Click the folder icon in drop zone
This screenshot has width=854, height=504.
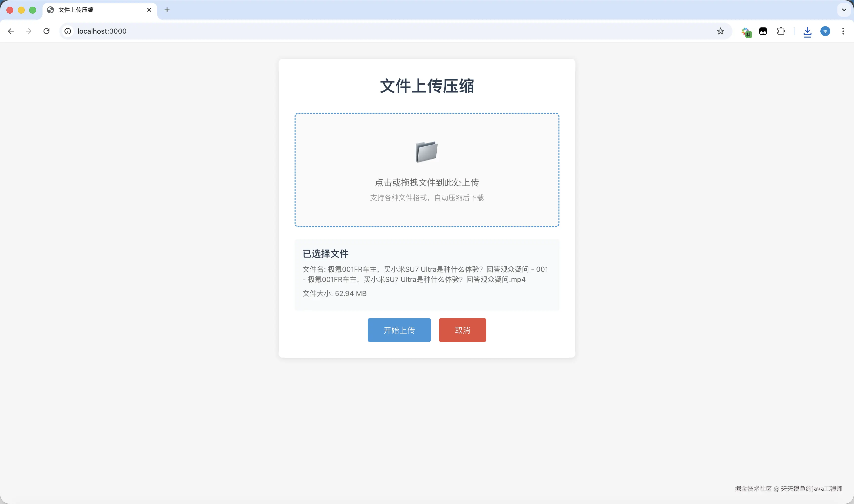pos(427,152)
